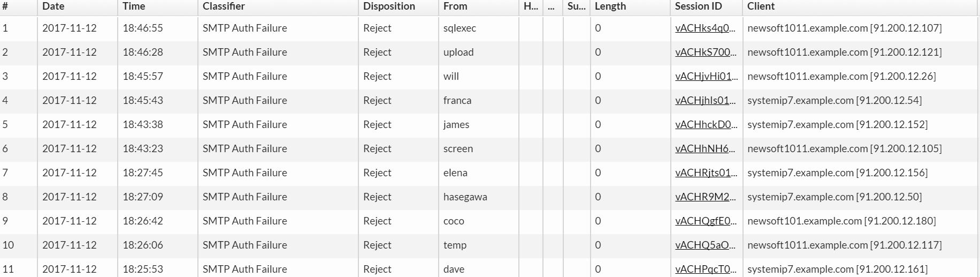Image resolution: width=980 pixels, height=277 pixels.
Task: Open session link starting with vACHR9M2
Action: pos(705,197)
